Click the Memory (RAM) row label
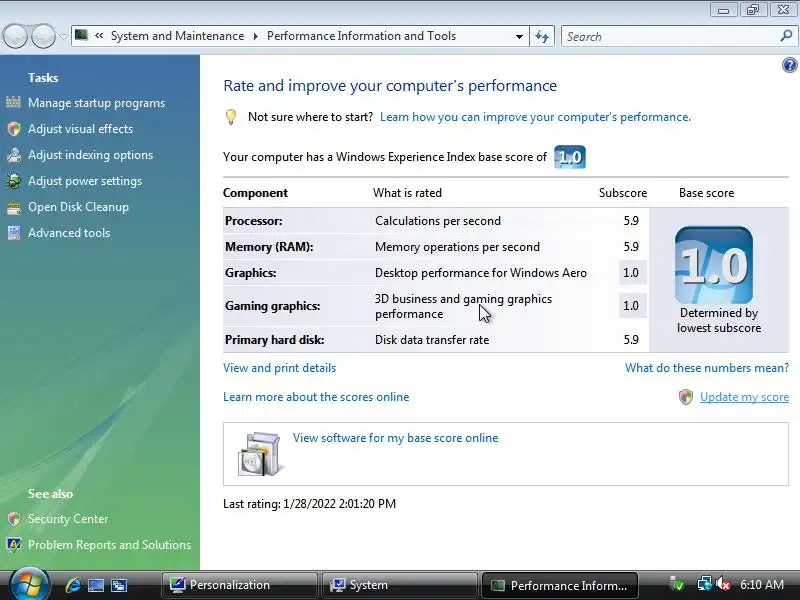The width and height of the screenshot is (800, 600). point(269,247)
